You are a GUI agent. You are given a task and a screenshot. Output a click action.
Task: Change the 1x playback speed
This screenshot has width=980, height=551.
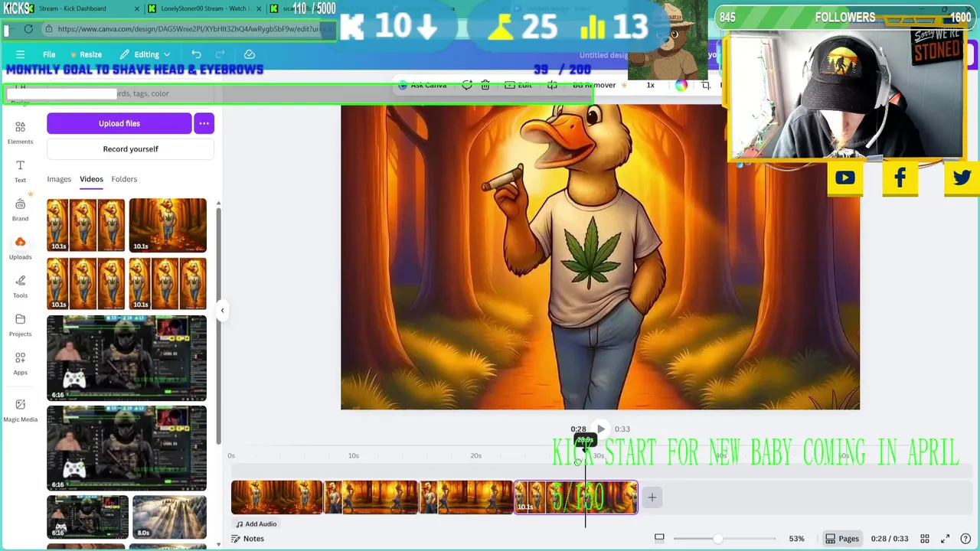click(x=650, y=85)
